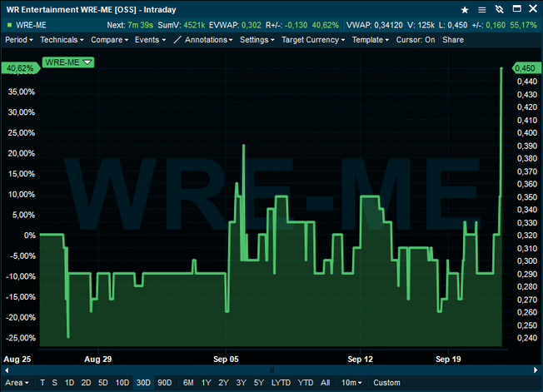The width and height of the screenshot is (543, 392).
Task: Open the 10m interval dropdown
Action: click(351, 383)
